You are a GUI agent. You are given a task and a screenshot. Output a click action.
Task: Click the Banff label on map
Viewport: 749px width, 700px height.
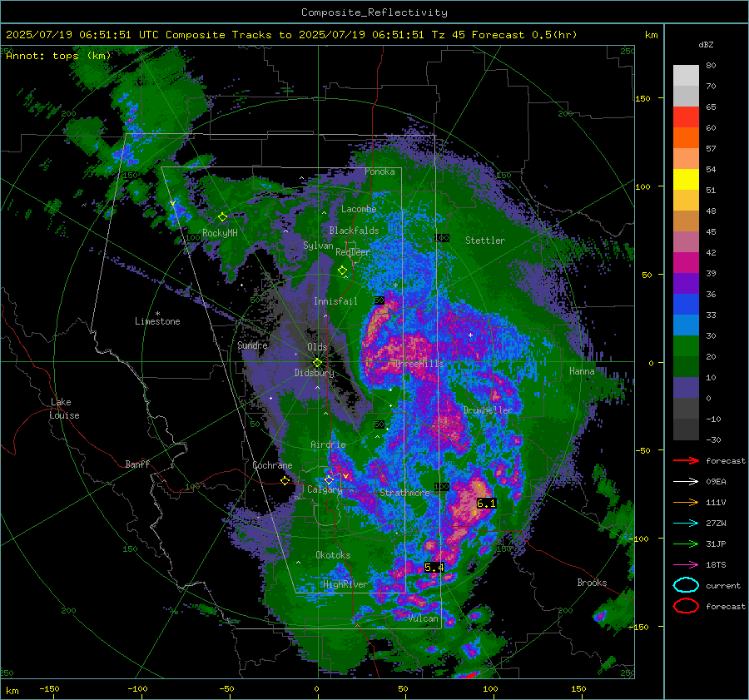137,464
